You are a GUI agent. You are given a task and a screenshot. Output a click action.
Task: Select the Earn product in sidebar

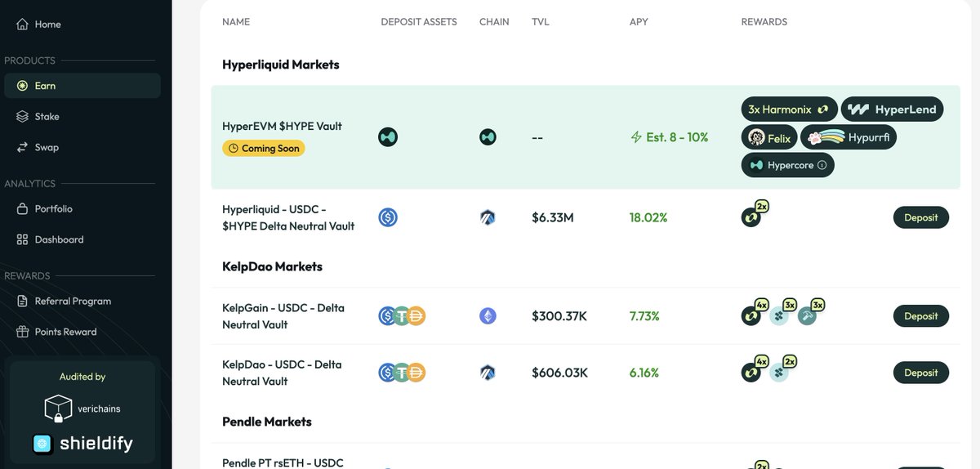click(82, 86)
